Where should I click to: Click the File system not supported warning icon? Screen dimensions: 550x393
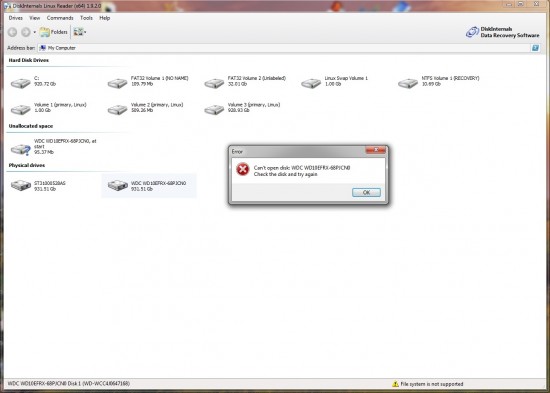pyautogui.click(x=395, y=384)
